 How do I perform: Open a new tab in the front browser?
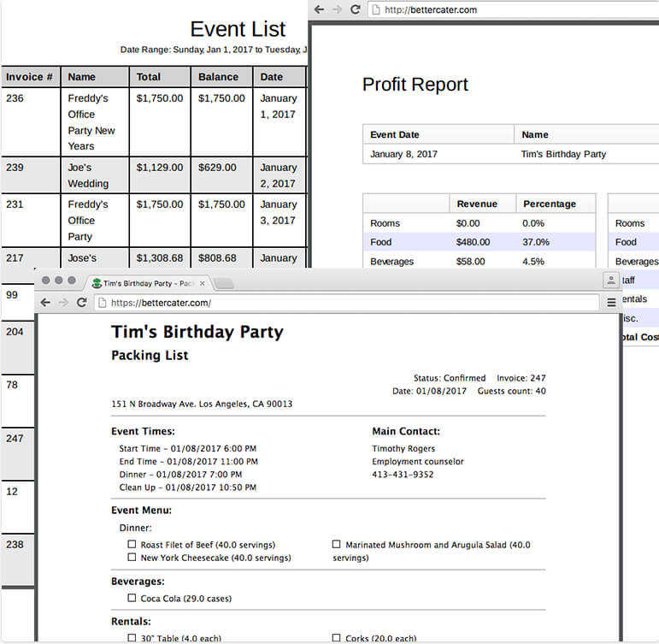(224, 283)
